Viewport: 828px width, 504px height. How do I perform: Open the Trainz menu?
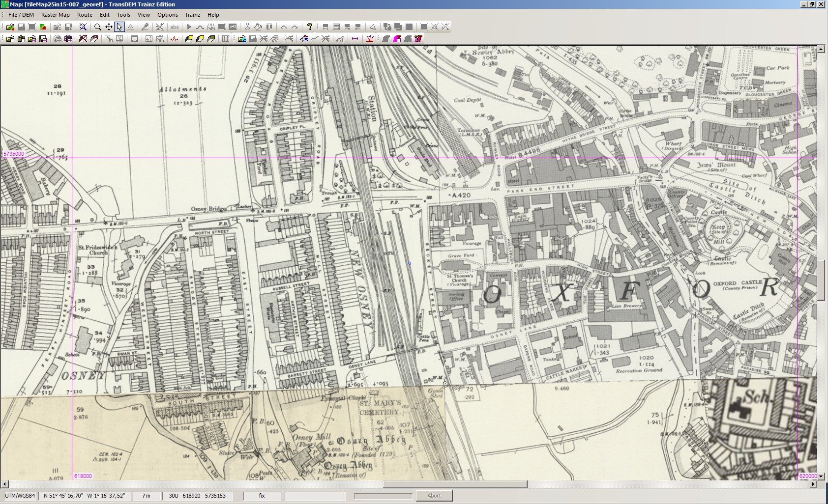(192, 15)
